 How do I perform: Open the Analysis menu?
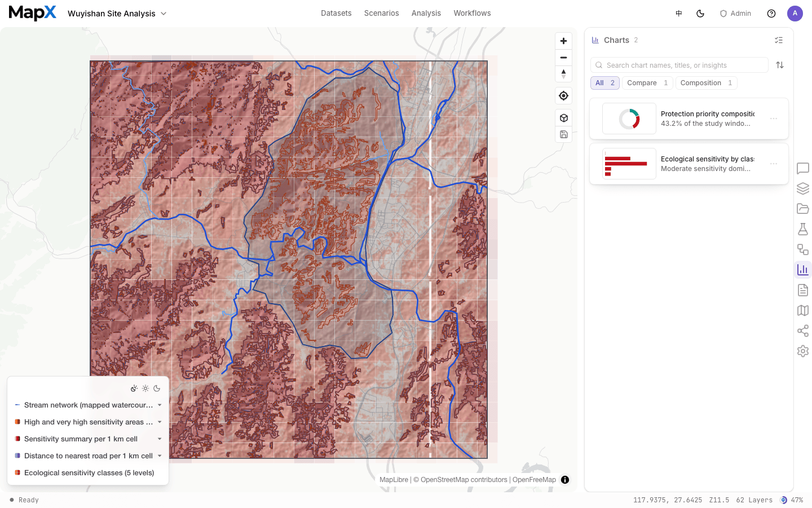click(x=426, y=14)
